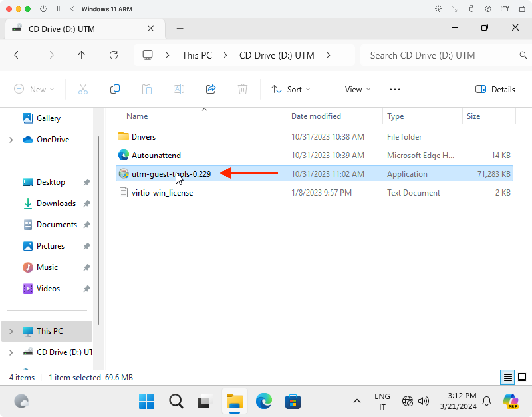Expand the OneDrive tree node
The height and width of the screenshot is (417, 532).
click(x=11, y=140)
